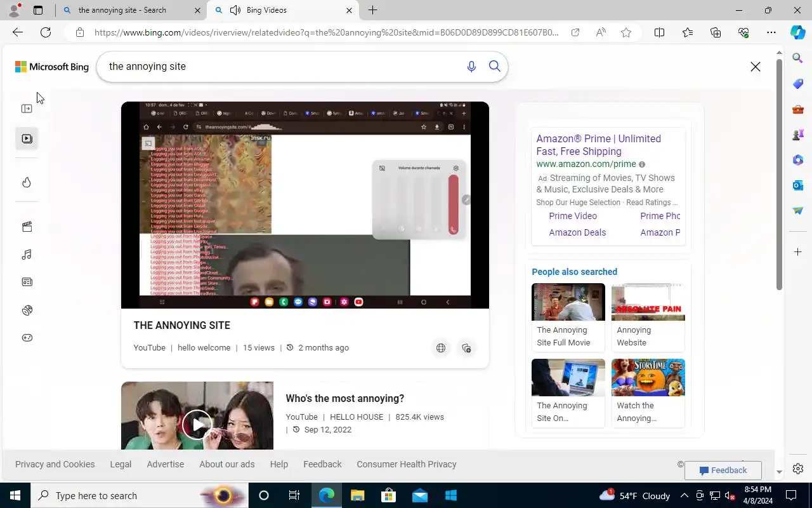The height and width of the screenshot is (508, 812).
Task: Open news sidebar icon
Action: pyautogui.click(x=27, y=282)
